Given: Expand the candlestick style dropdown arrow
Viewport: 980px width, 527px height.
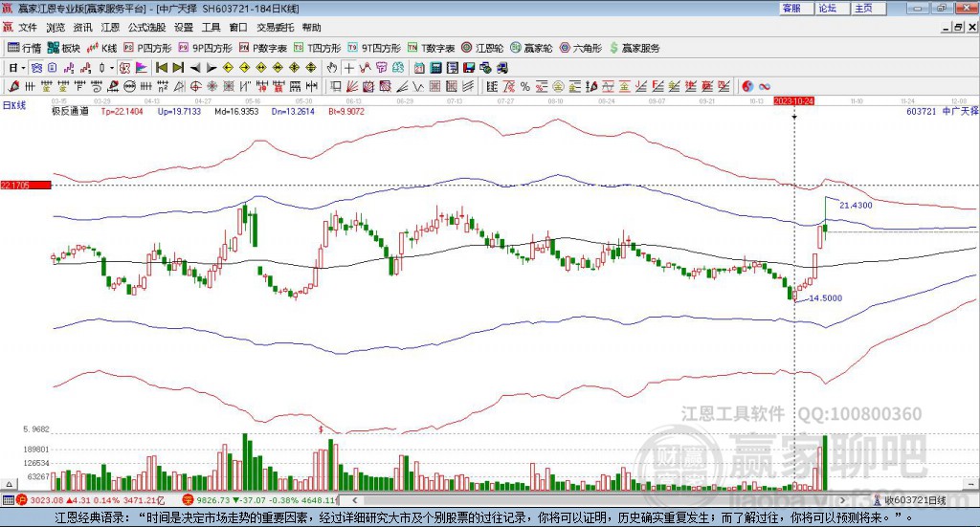Looking at the screenshot, I should pyautogui.click(x=112, y=68).
